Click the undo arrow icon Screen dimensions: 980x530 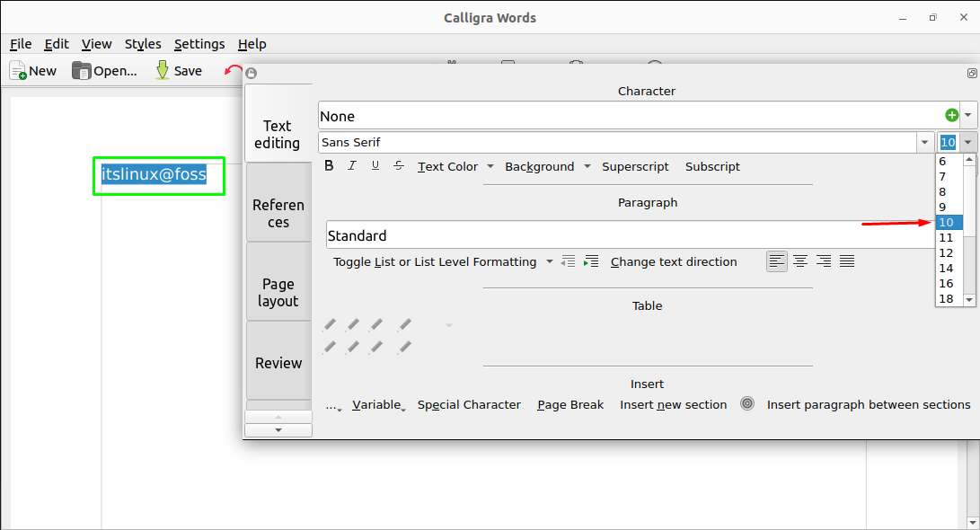point(233,69)
